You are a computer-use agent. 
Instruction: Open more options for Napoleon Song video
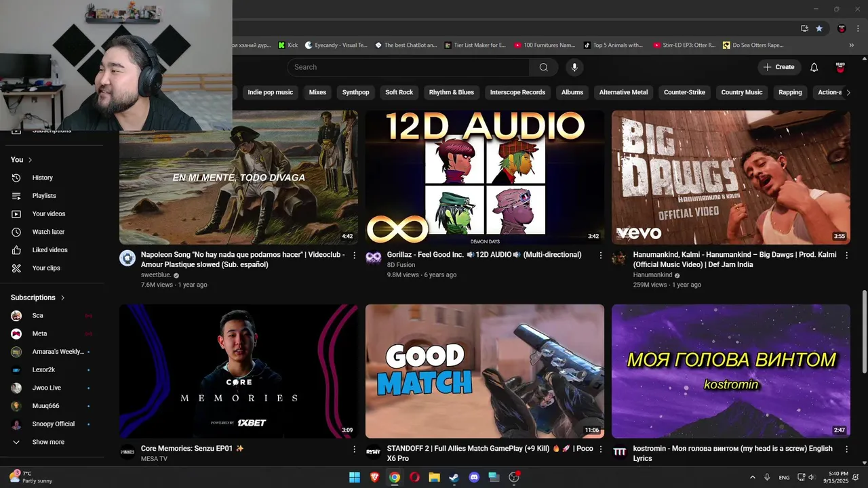tap(354, 256)
